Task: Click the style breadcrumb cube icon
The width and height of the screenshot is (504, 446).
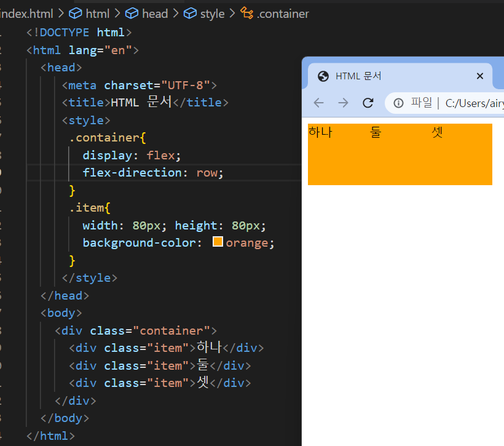Action: 190,14
